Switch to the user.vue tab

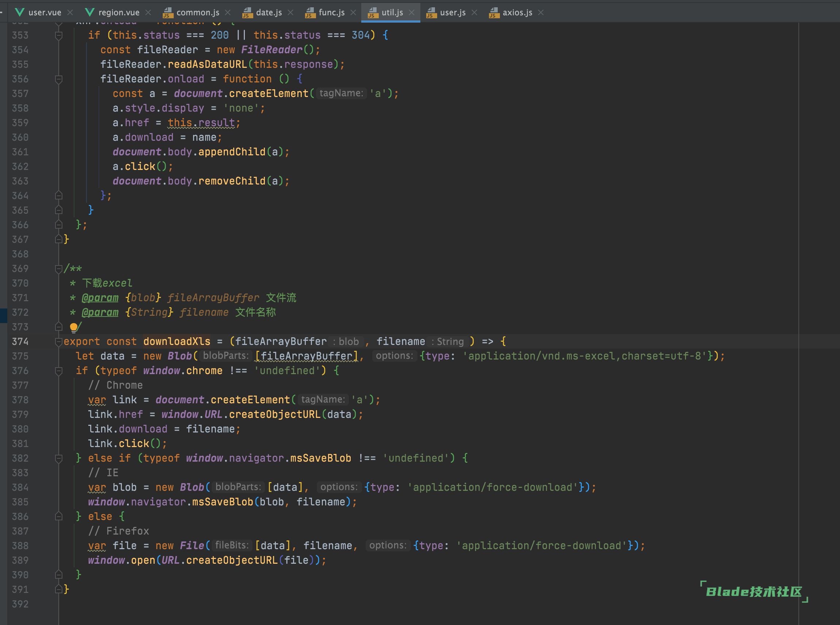pos(44,12)
